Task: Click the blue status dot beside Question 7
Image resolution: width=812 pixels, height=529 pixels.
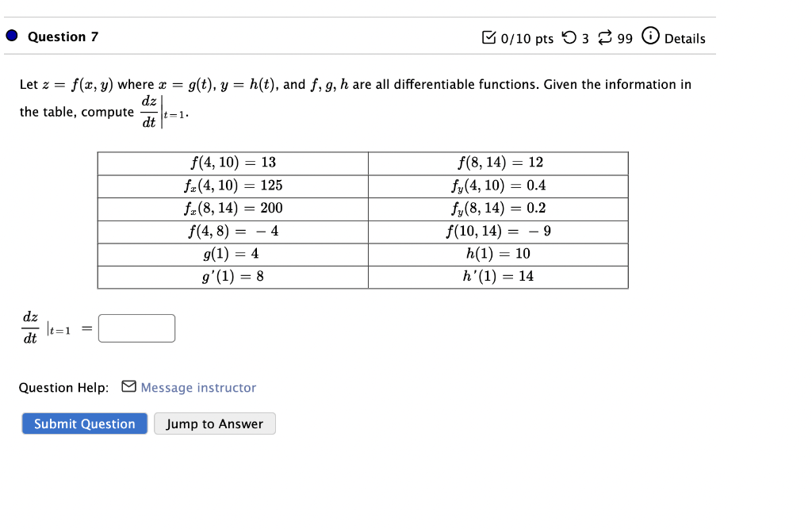Action: [10, 35]
